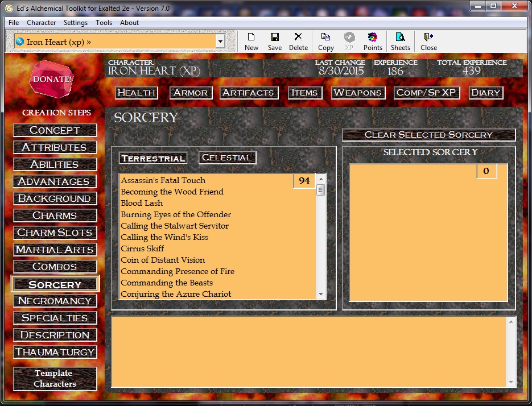Open Template Characters
The image size is (532, 406).
pyautogui.click(x=55, y=379)
